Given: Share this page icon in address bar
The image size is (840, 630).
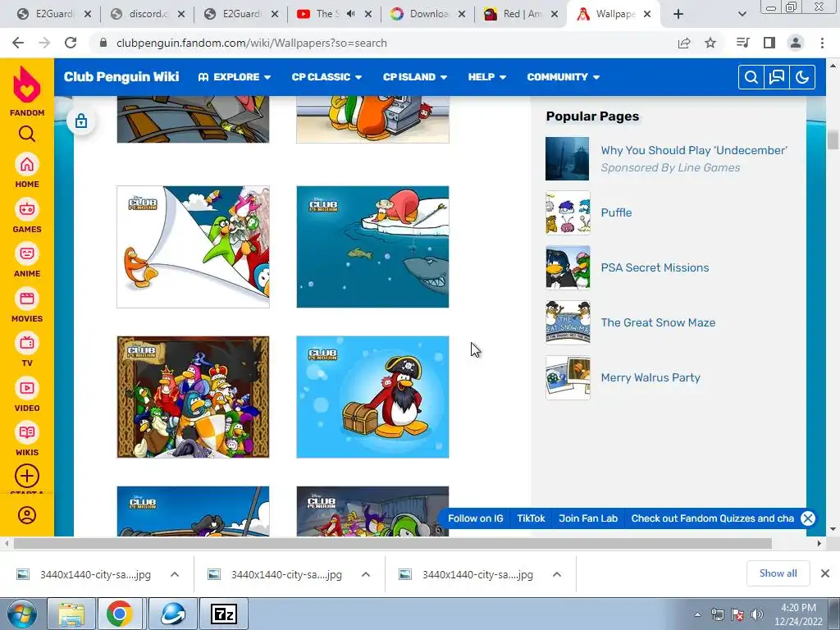Looking at the screenshot, I should pos(684,43).
